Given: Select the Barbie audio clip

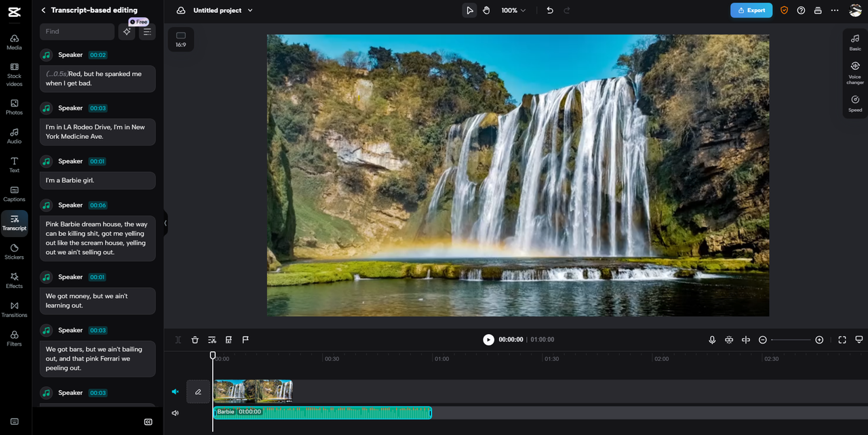Looking at the screenshot, I should point(323,413).
